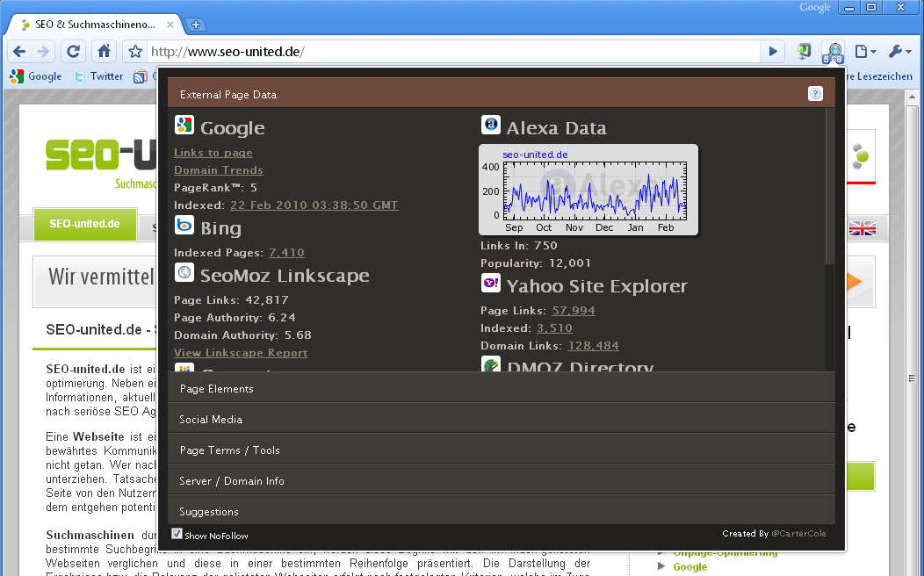The image size is (924, 576).
Task: Click the Yahoo Site Explorer logo icon
Action: pos(491,283)
